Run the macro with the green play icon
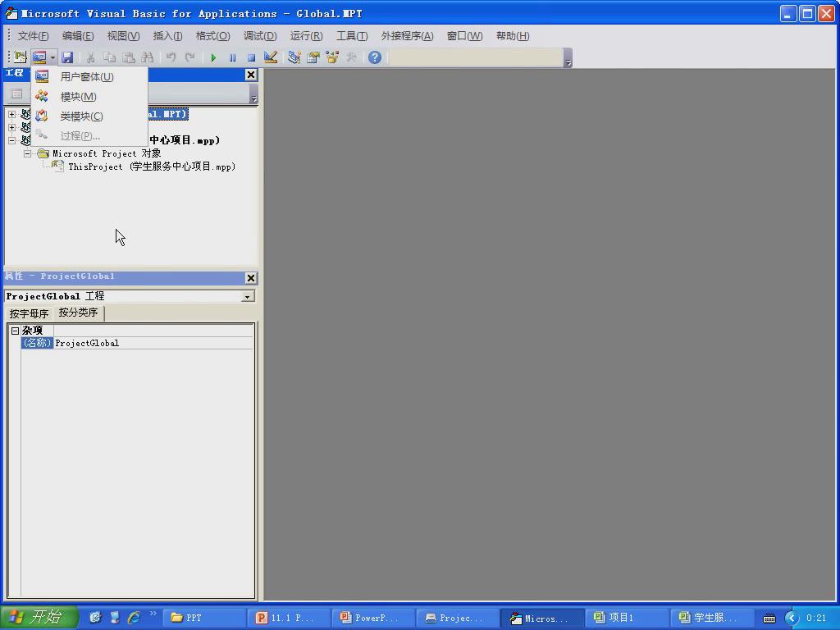This screenshot has width=840, height=630. (213, 57)
